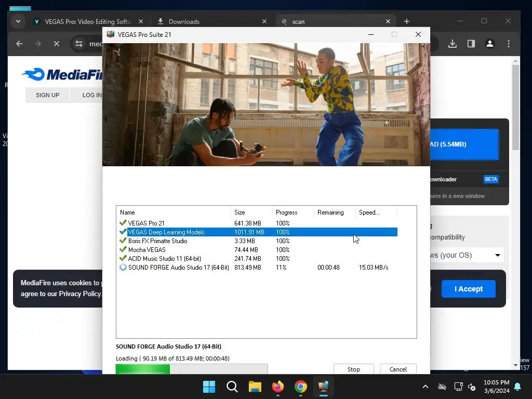The height and width of the screenshot is (399, 532).
Task: Click the green loading progress bar
Action: point(192,369)
